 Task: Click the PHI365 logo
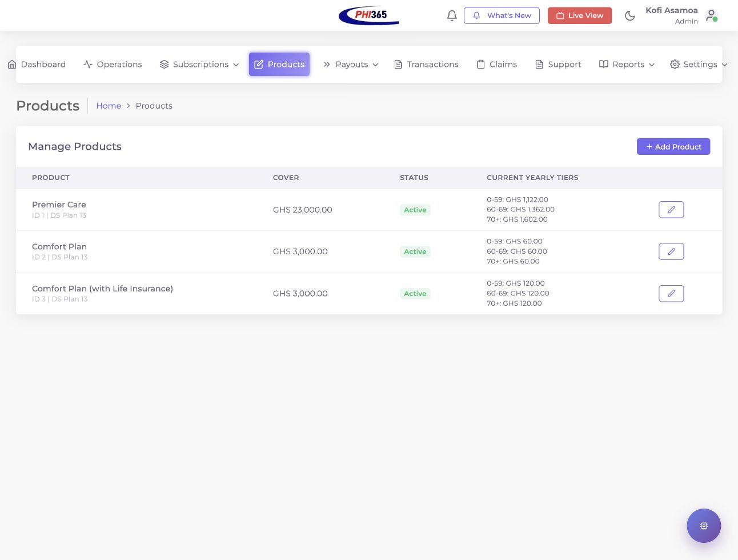[x=368, y=15]
